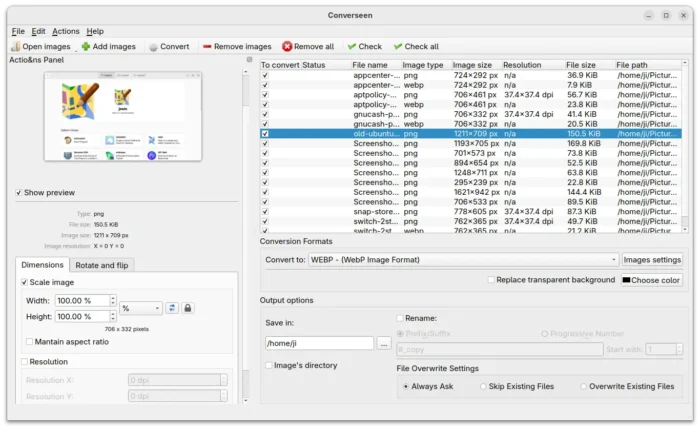Image resolution: width=700 pixels, height=429 pixels.
Task: Start conversion with the Convert toolbar button
Action: point(153,47)
